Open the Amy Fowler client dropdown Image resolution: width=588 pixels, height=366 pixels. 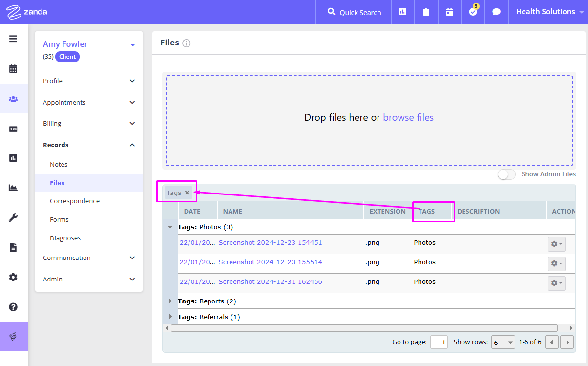point(132,44)
